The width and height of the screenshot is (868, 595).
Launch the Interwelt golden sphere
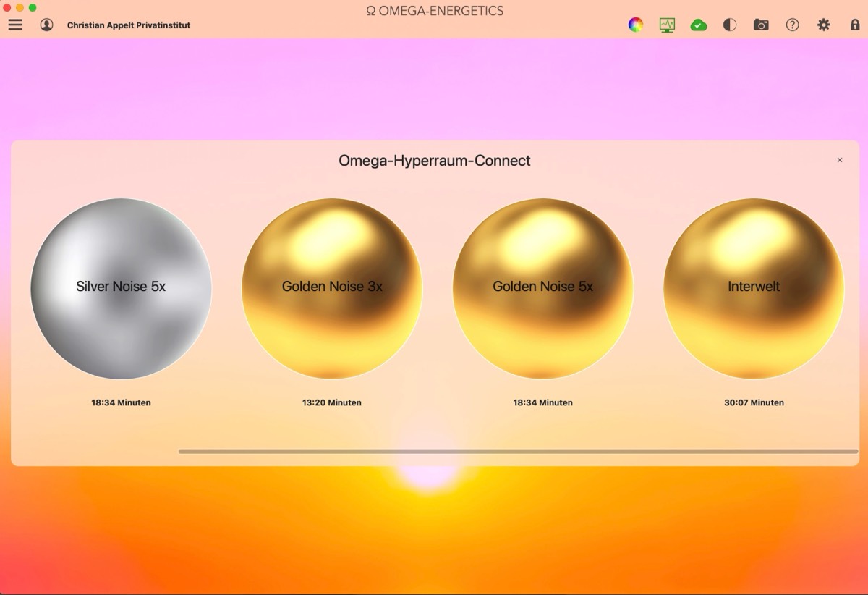[754, 288]
